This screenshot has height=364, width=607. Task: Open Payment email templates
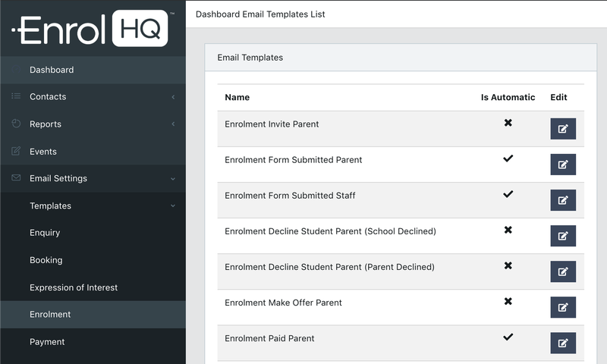(x=47, y=342)
